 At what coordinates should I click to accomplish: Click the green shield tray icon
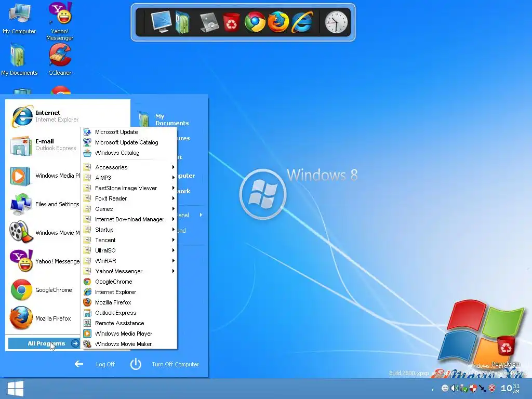[x=464, y=388]
